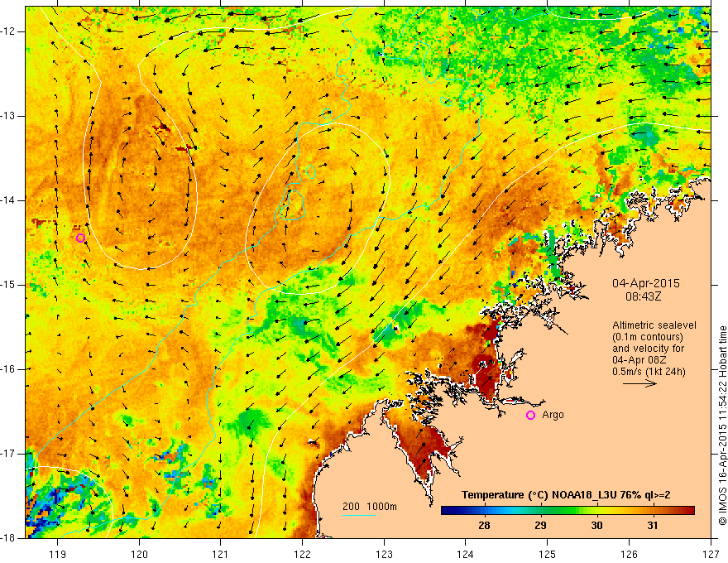Click the longitude axis label '125'
The height and width of the screenshot is (563, 728).
click(x=548, y=554)
